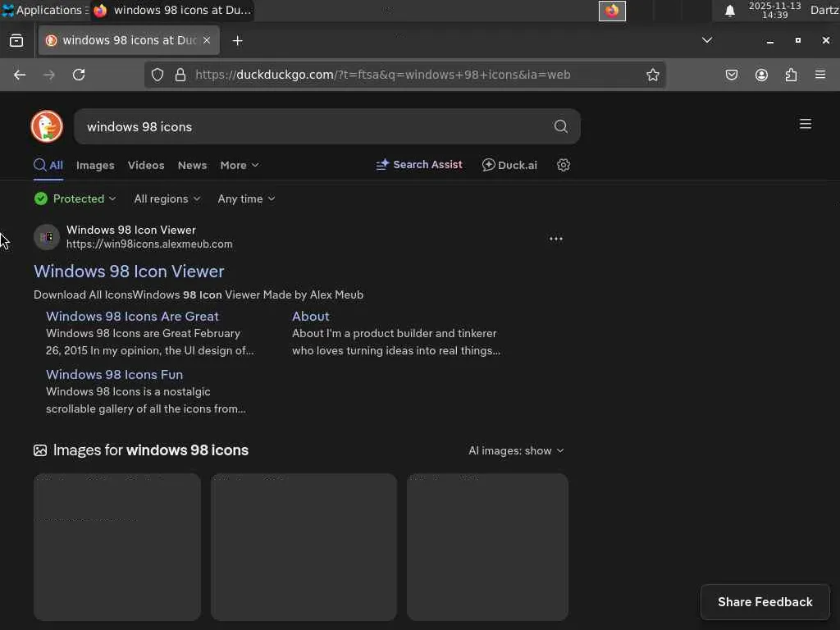This screenshot has width=840, height=630.
Task: Switch to the News tab
Action: (x=192, y=165)
